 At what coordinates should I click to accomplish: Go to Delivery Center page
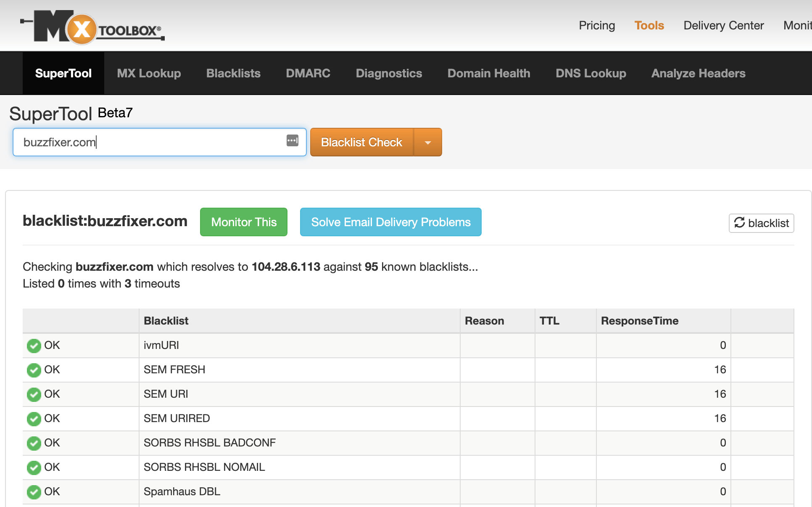click(723, 26)
